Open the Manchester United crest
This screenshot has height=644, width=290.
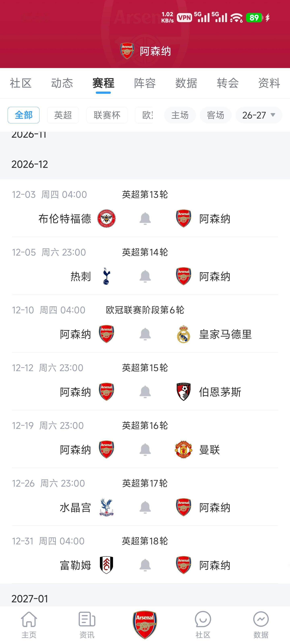tap(183, 450)
